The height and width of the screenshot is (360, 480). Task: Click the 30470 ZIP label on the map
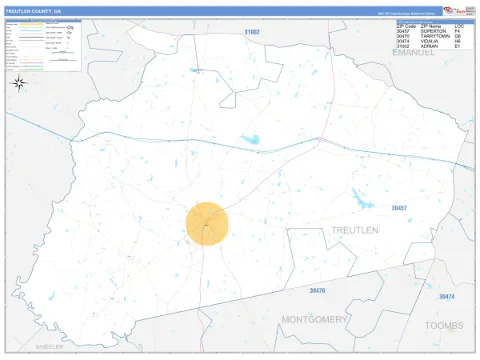click(317, 291)
